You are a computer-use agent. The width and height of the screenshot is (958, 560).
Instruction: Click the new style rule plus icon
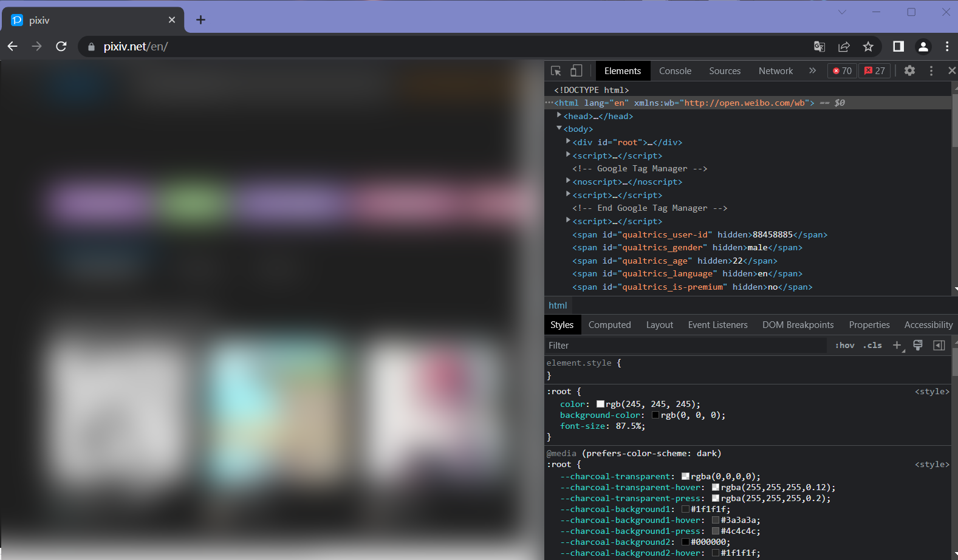point(897,345)
